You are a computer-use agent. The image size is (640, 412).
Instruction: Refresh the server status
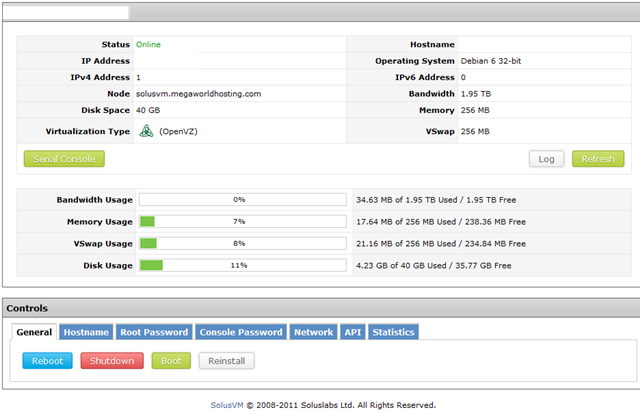click(598, 159)
